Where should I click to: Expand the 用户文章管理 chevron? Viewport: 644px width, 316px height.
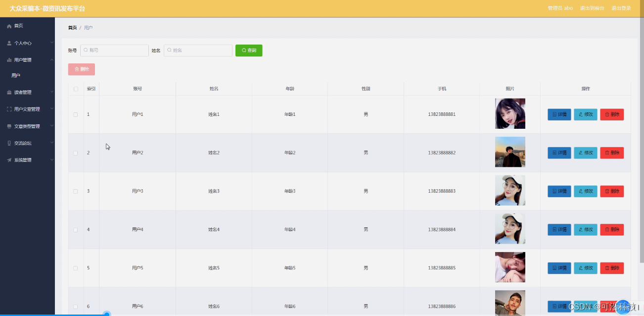pyautogui.click(x=51, y=109)
